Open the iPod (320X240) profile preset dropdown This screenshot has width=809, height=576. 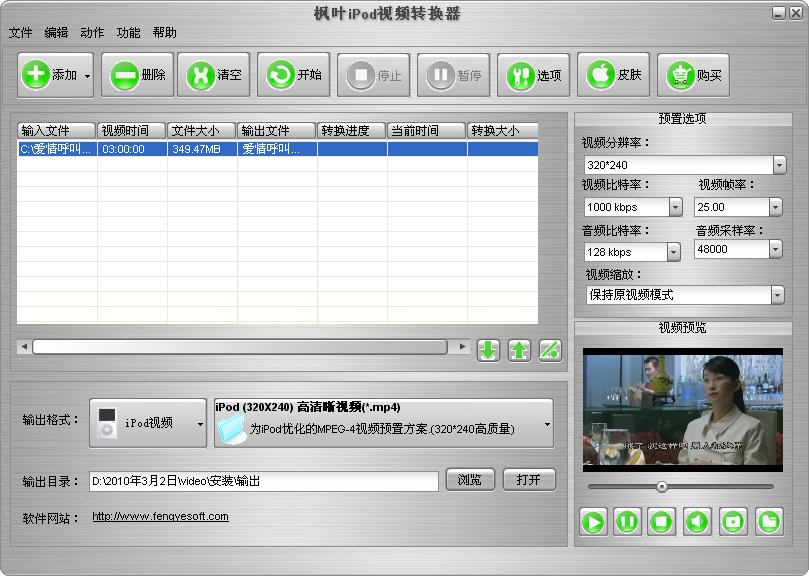(384, 423)
